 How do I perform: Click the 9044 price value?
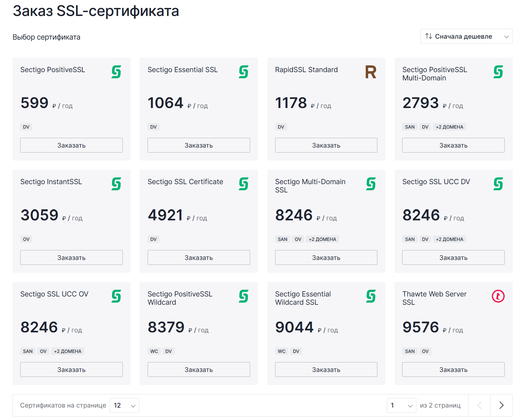(294, 327)
